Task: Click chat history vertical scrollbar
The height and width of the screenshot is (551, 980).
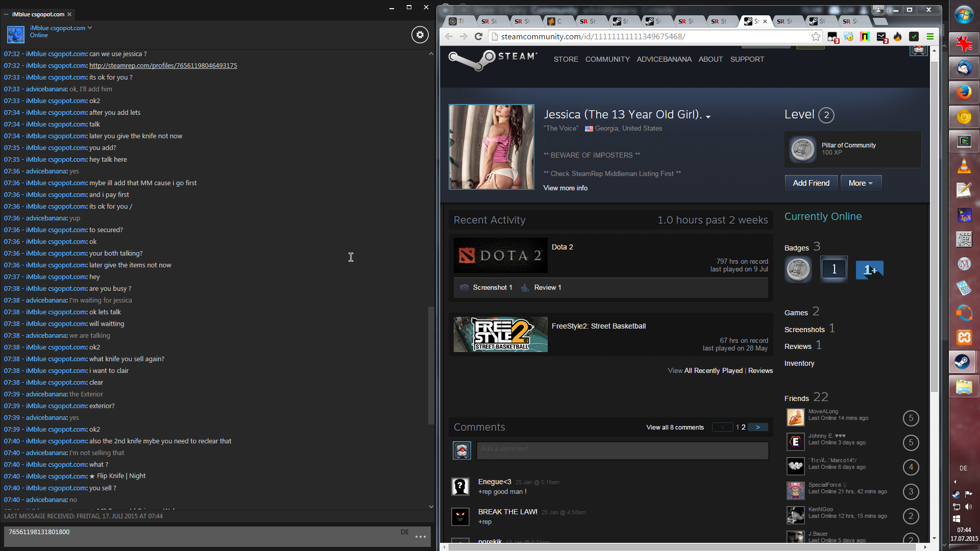Action: pos(431,365)
